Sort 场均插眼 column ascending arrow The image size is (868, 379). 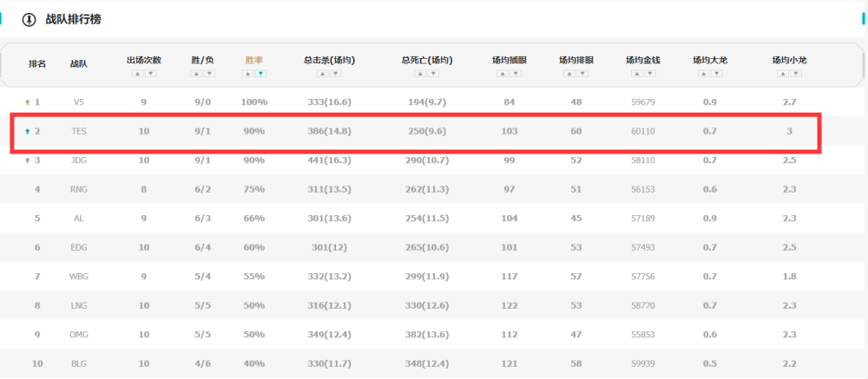(502, 74)
